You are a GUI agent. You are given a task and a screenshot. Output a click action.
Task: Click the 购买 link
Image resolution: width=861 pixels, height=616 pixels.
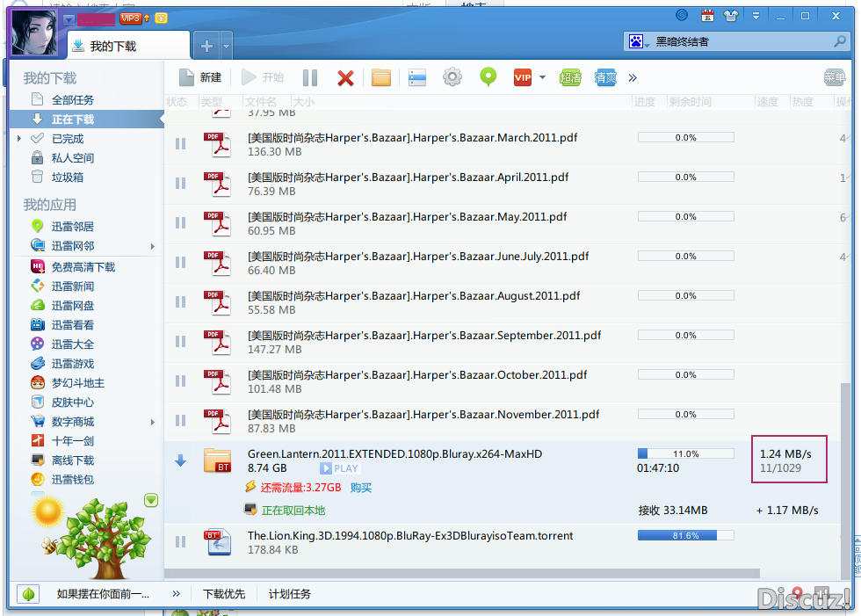[361, 488]
